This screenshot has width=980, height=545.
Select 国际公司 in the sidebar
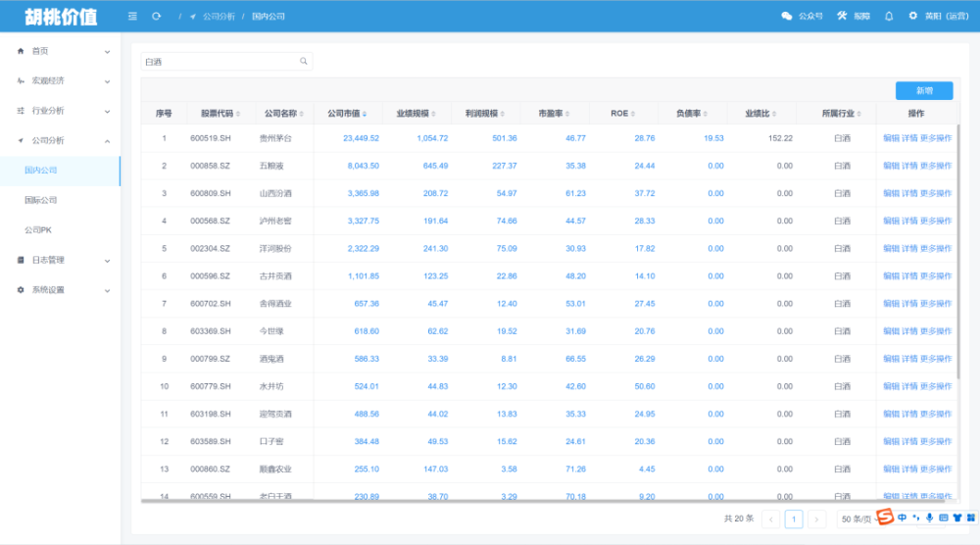[x=41, y=200]
